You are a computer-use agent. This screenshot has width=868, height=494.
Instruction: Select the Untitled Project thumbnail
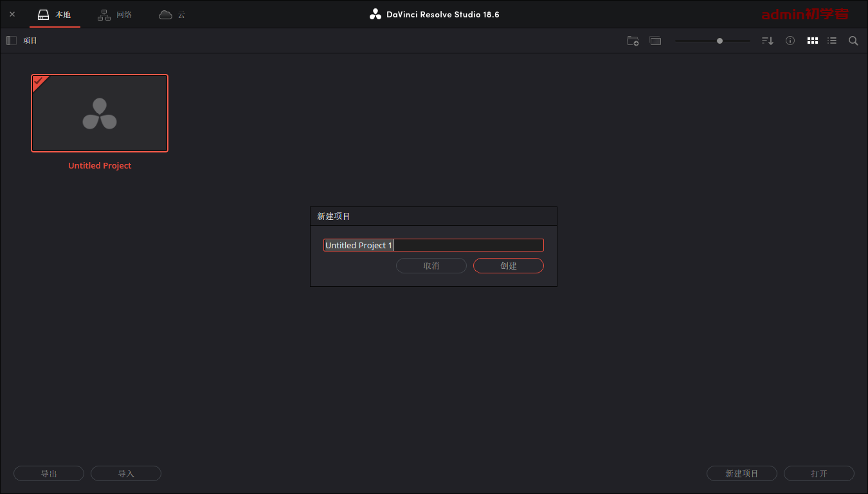(x=100, y=113)
